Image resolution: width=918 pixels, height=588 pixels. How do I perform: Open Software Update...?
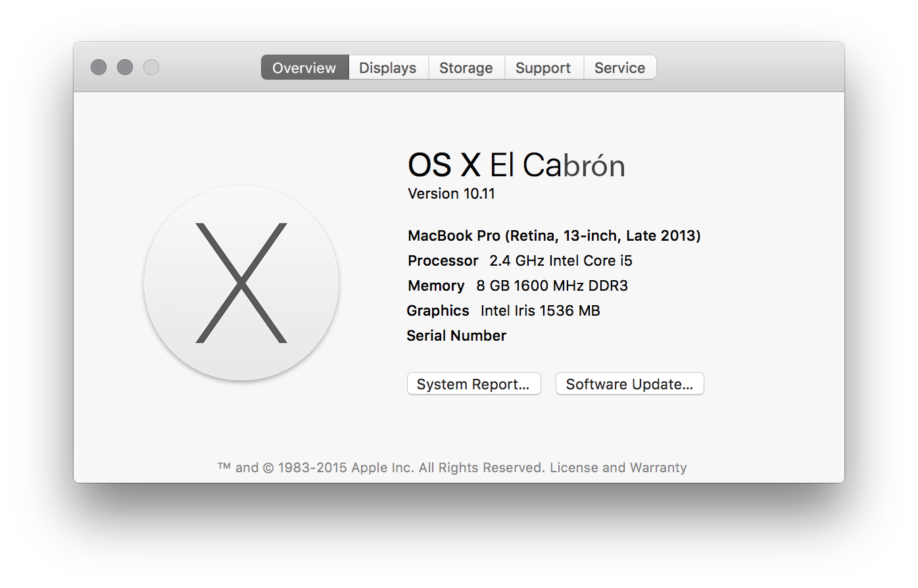tap(630, 384)
